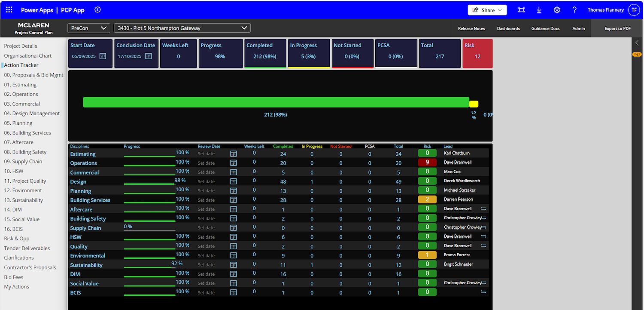Screen dimensions: 644x310
Task: Click the help question mark icon
Action: (x=574, y=10)
